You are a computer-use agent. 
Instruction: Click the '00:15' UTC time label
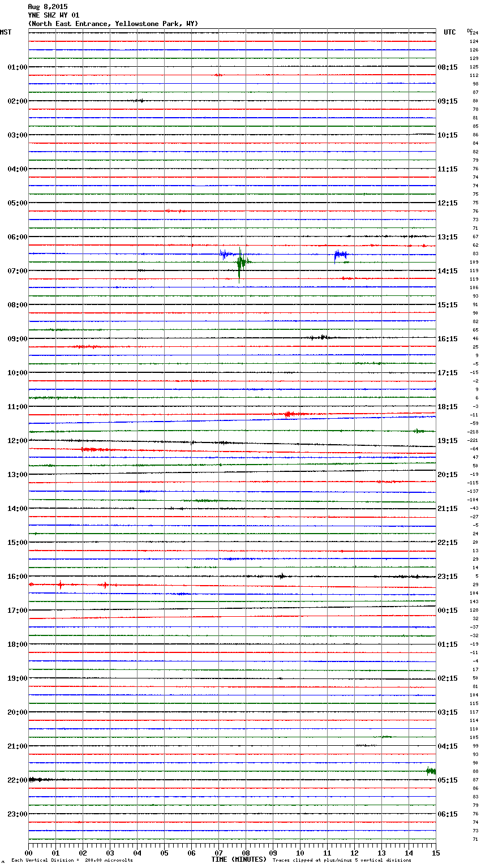448,611
